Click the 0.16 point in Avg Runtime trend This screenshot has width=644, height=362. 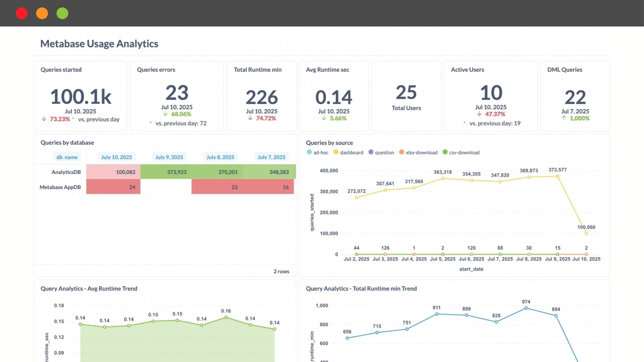click(226, 317)
